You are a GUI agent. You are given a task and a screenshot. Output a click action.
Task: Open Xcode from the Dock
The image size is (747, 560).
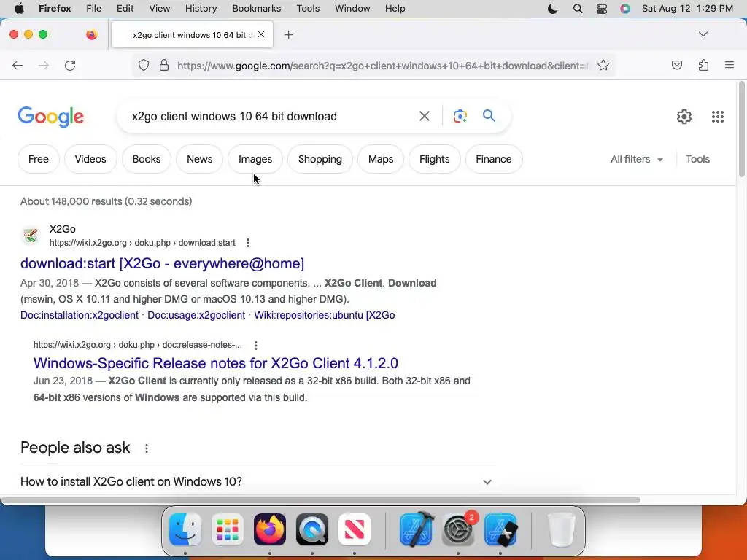click(417, 529)
